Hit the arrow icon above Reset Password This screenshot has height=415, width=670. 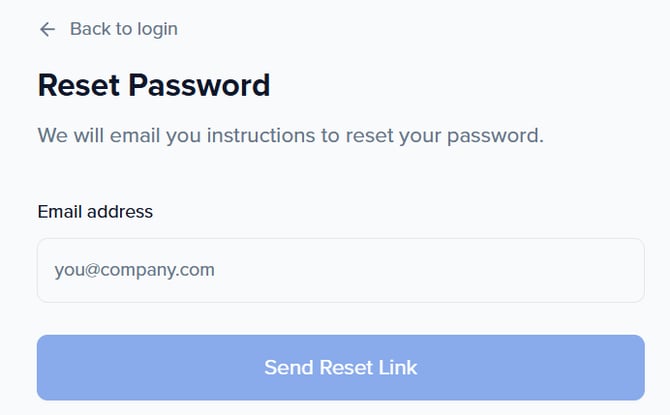(x=47, y=29)
